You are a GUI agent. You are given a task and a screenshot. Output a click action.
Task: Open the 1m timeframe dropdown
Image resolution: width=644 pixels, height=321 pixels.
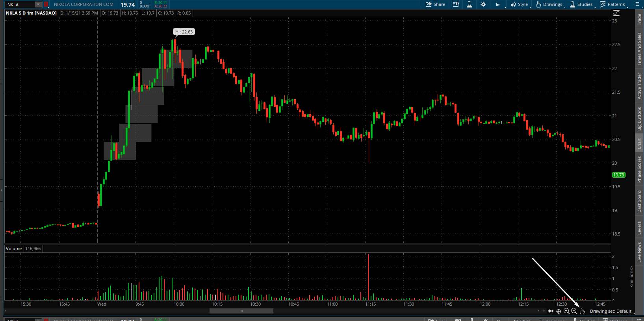pyautogui.click(x=498, y=4)
